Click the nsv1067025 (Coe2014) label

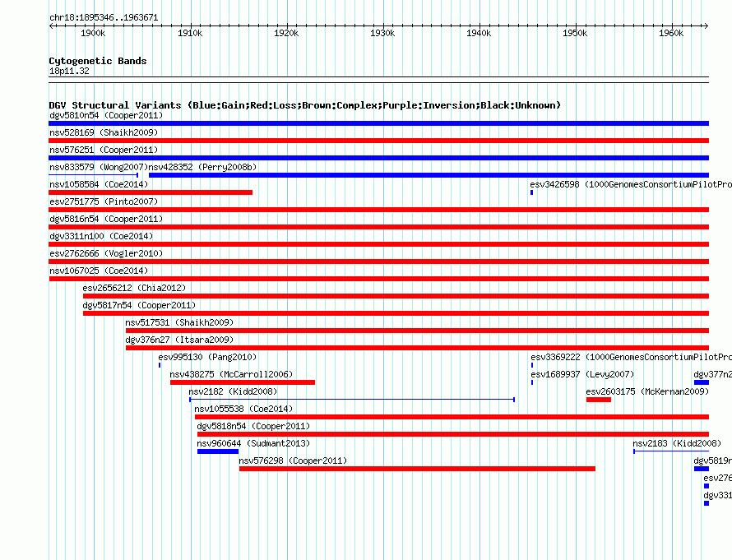(99, 271)
